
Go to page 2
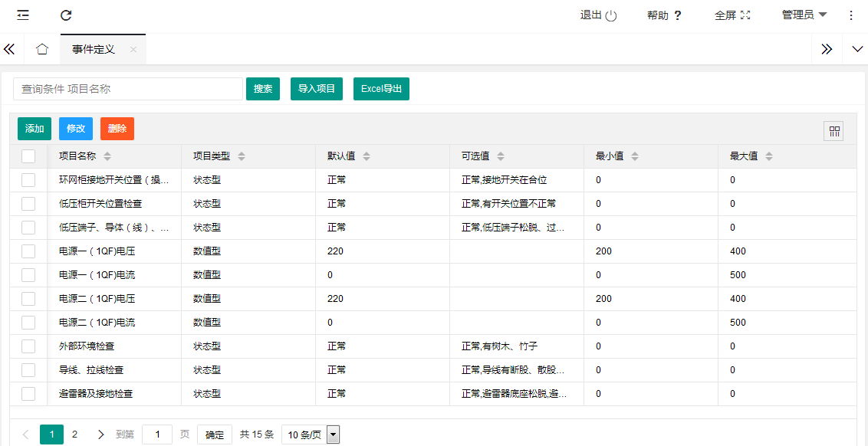74,435
